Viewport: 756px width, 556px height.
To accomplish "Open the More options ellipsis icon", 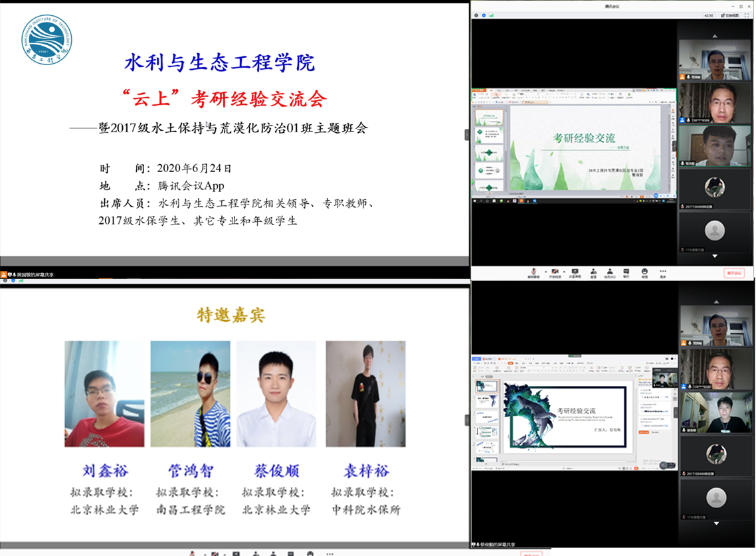I will click(x=662, y=272).
